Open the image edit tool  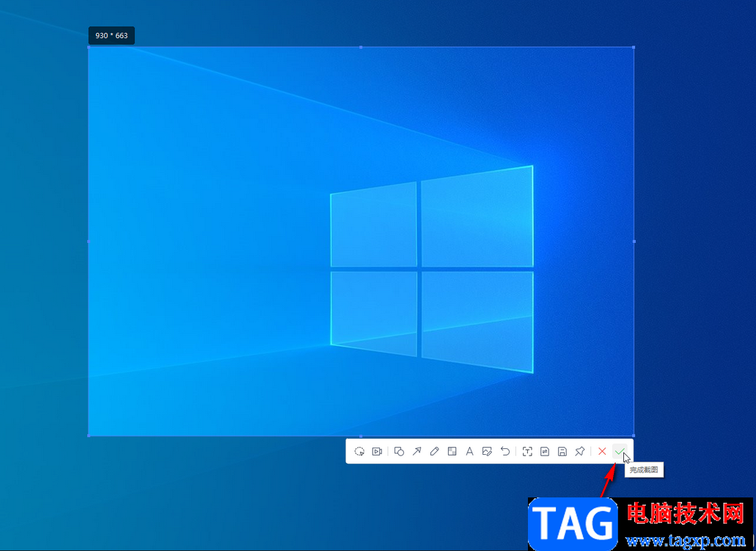[x=487, y=452]
